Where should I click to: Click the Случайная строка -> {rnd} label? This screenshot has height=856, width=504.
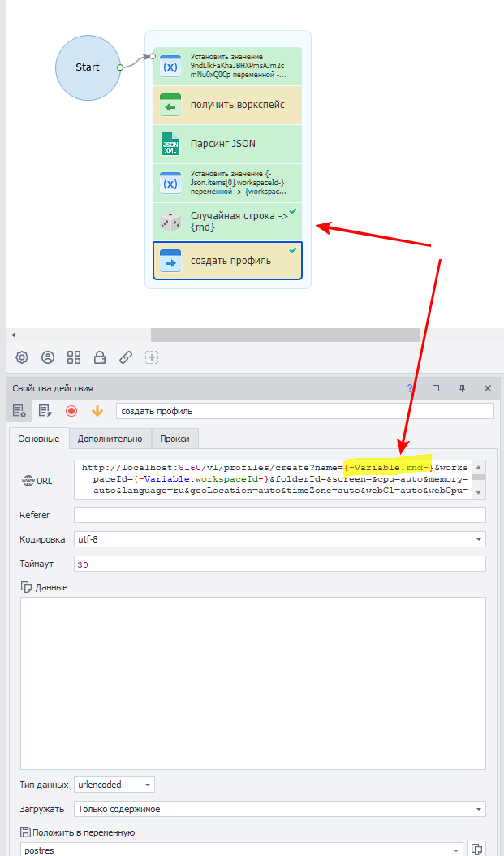(x=240, y=222)
